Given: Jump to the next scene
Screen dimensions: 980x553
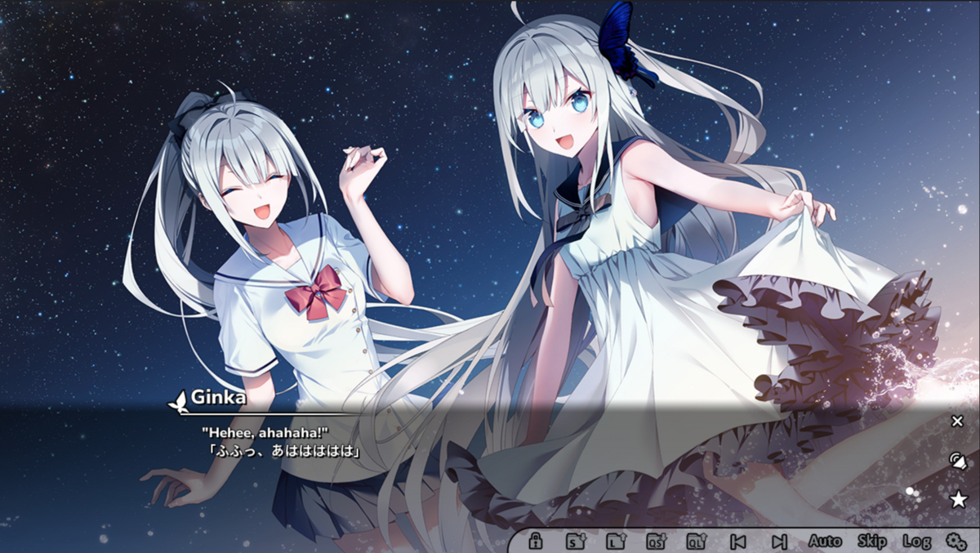Looking at the screenshot, I should (x=779, y=541).
